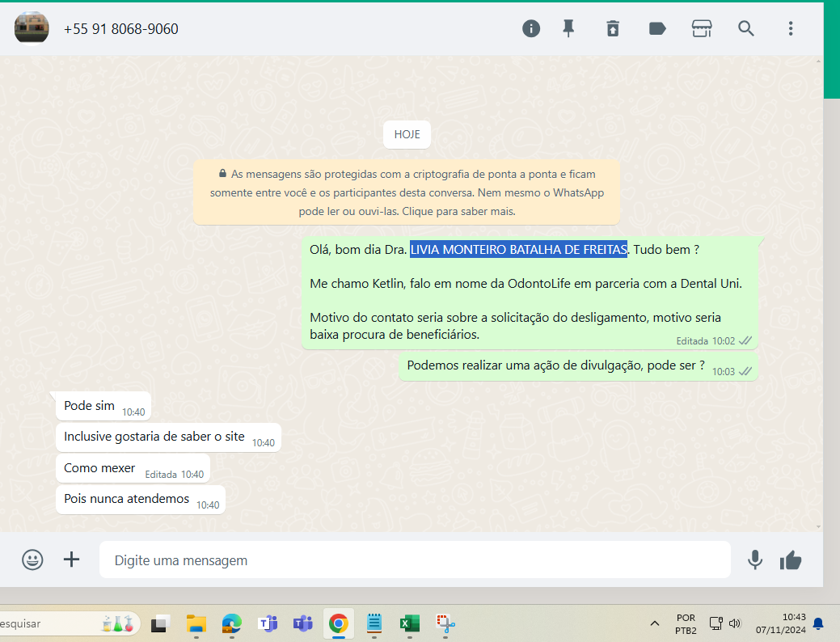840x642 pixels.
Task: Open File Explorer from the taskbar
Action: click(x=196, y=623)
